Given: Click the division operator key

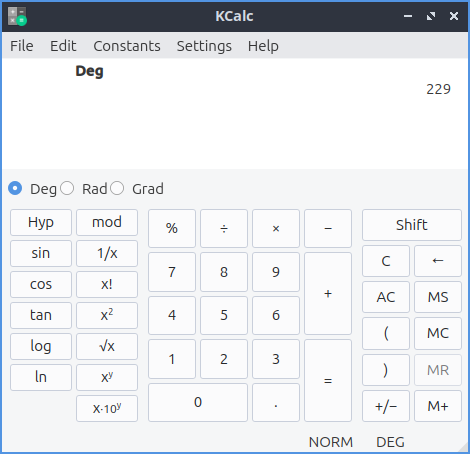Looking at the screenshot, I should (x=224, y=228).
